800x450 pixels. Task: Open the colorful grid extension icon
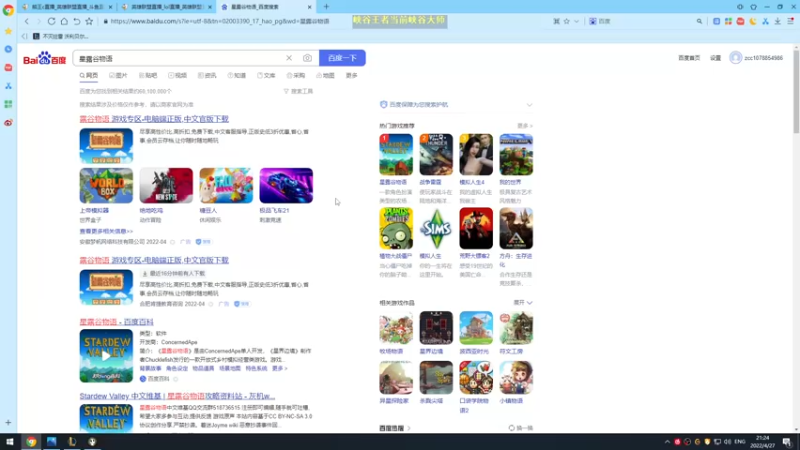[728, 21]
